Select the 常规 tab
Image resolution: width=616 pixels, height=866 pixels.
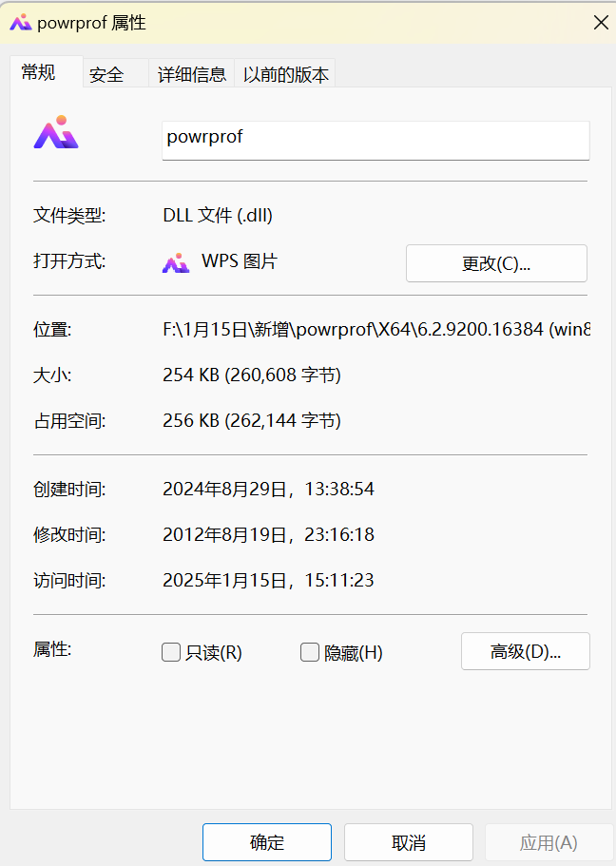[47, 72]
